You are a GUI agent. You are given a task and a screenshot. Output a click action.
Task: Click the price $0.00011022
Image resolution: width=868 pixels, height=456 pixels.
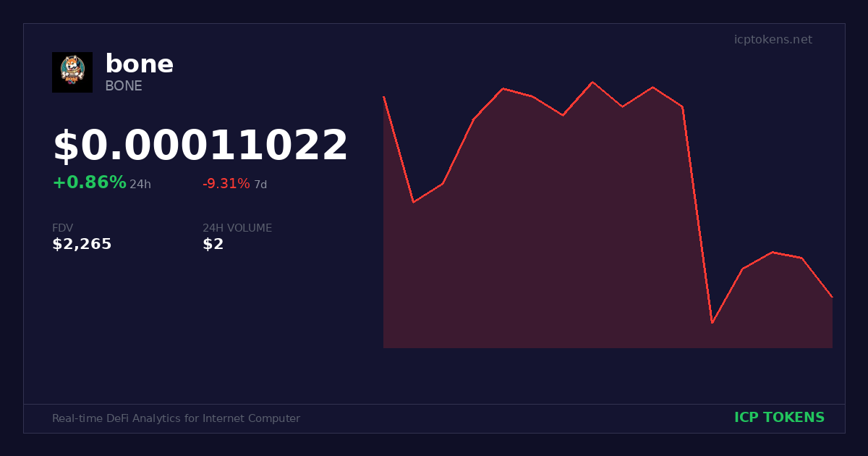point(200,145)
